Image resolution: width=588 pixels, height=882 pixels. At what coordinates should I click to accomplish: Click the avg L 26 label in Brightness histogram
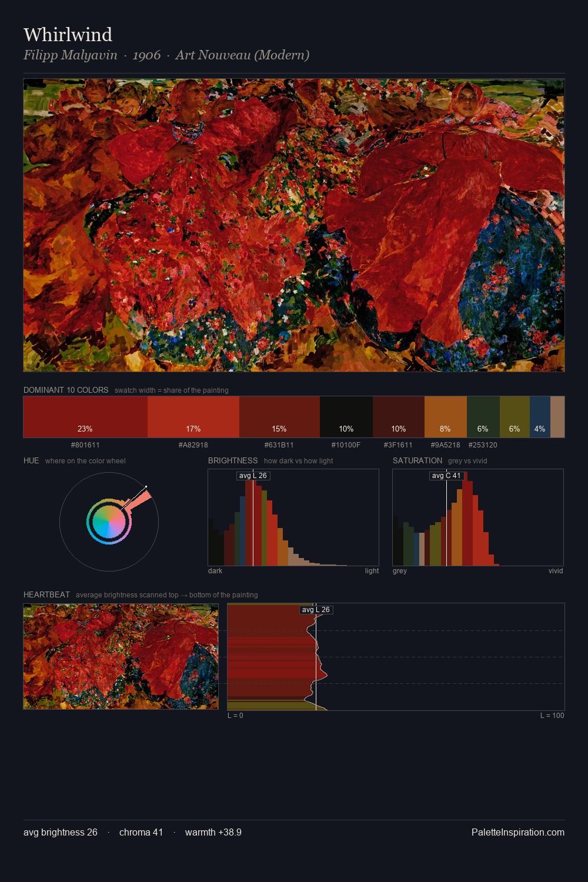point(253,476)
